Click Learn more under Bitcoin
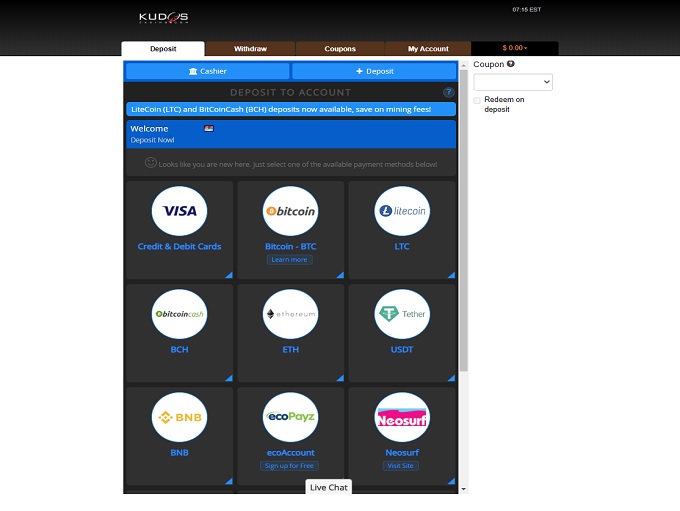 [289, 259]
